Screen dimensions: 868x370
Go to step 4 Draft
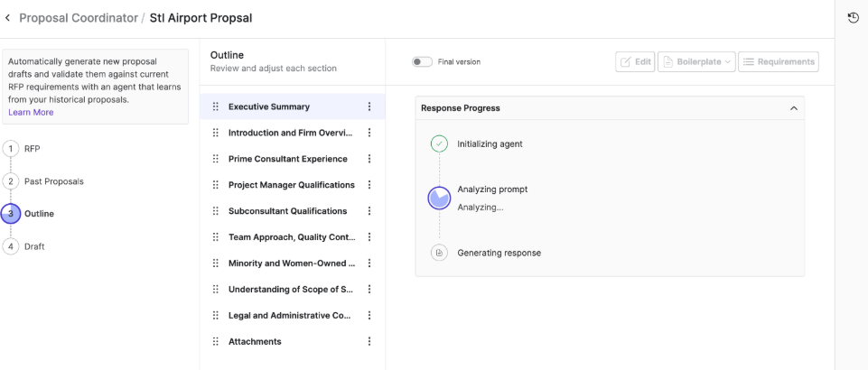pyautogui.click(x=23, y=246)
